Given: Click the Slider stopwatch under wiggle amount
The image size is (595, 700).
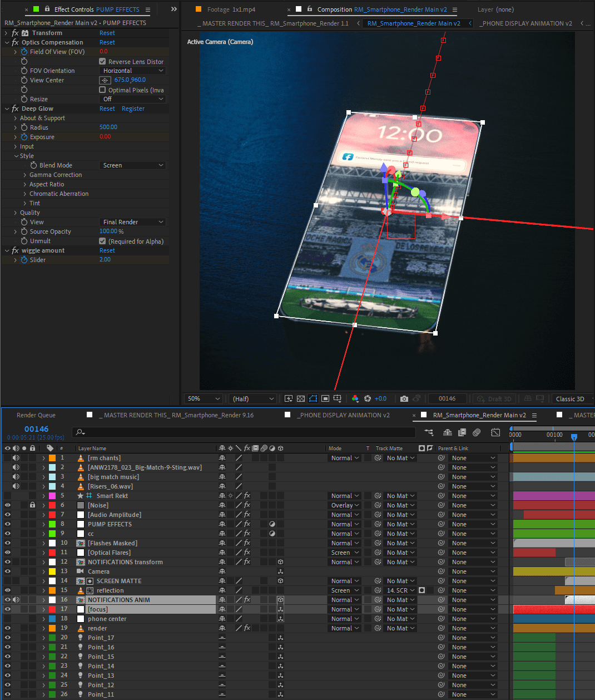Looking at the screenshot, I should click(x=24, y=260).
